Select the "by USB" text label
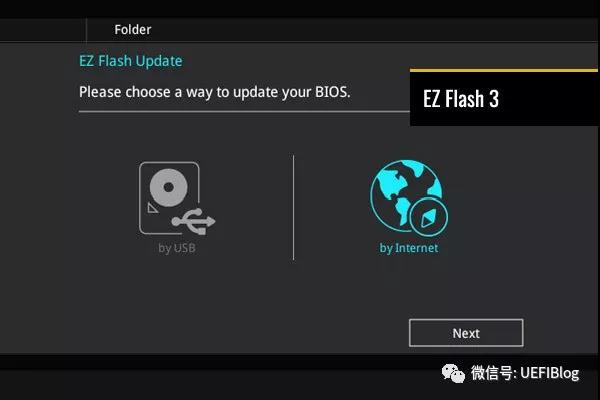Screen dimensions: 600x400 pos(177,248)
